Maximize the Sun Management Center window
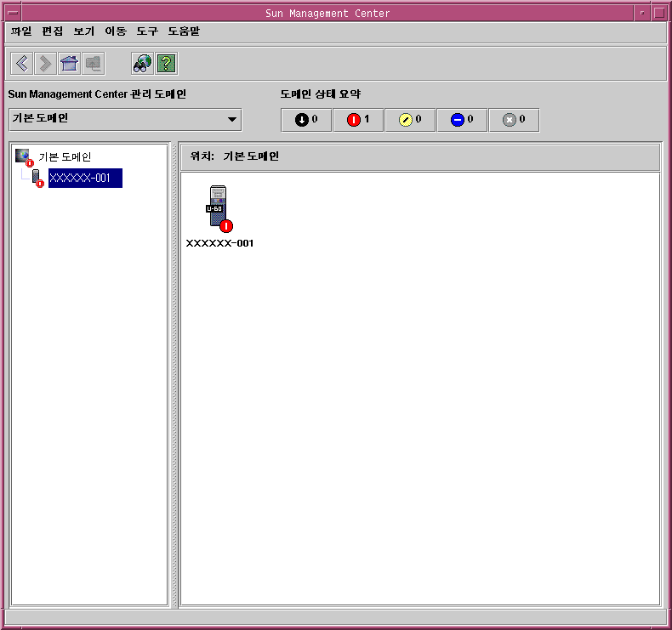672x630 pixels. click(x=659, y=13)
